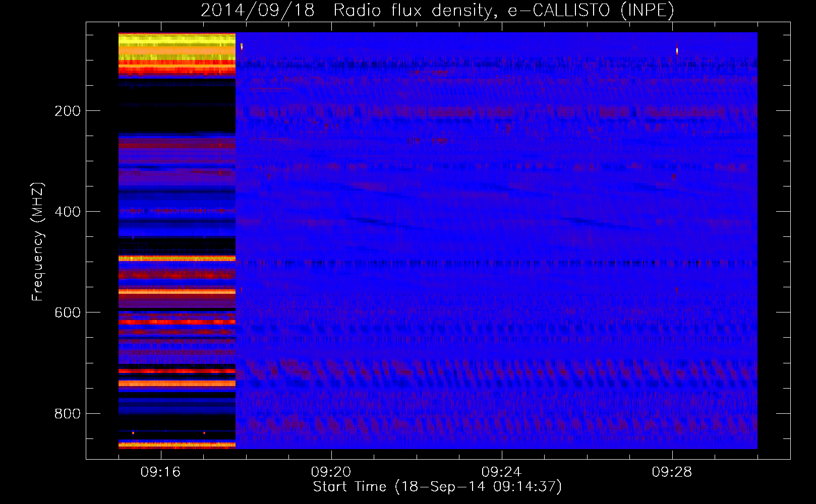
Task: Click the bright white burst spike near 09:28
Action: tap(677, 51)
